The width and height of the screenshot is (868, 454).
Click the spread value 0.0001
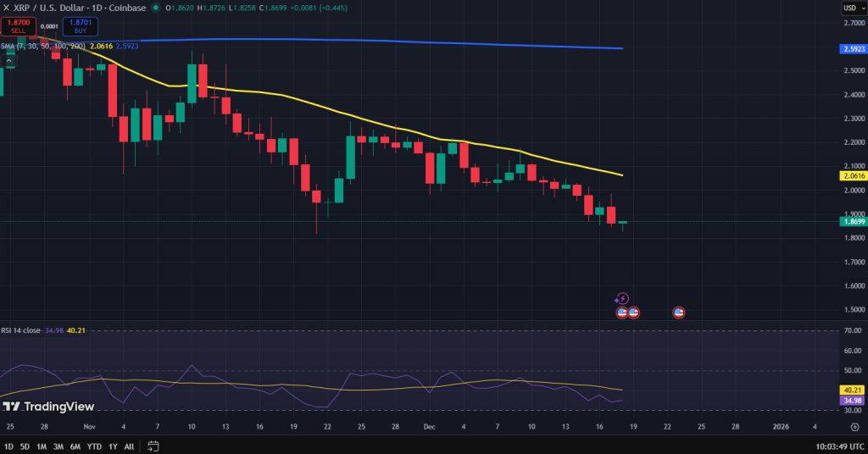[49, 26]
